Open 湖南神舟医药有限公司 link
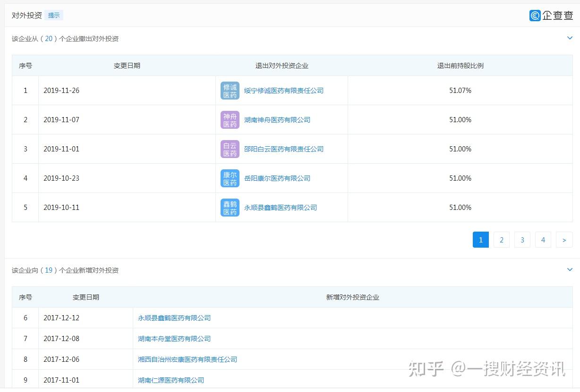 pyautogui.click(x=277, y=120)
